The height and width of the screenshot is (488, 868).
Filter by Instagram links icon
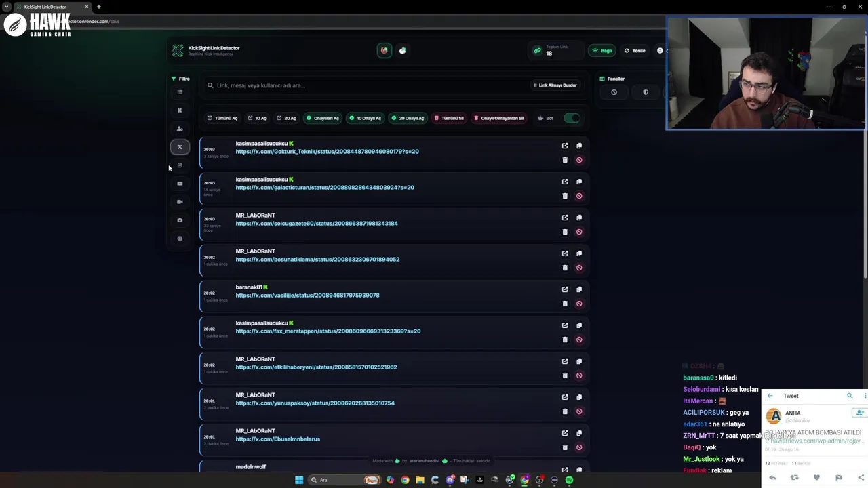180,165
